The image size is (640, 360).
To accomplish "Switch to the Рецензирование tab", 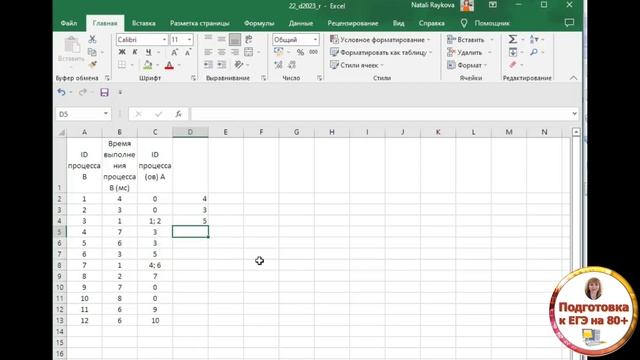I will point(353,23).
